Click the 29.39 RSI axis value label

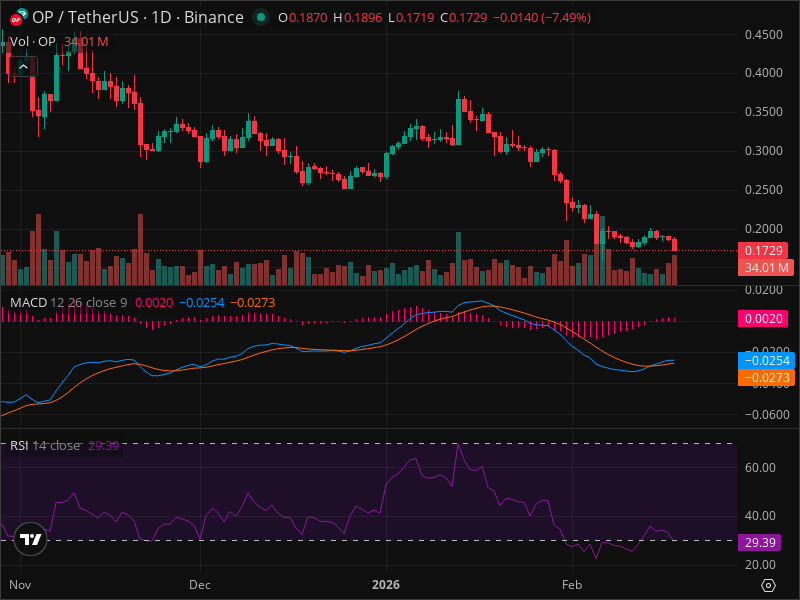[x=760, y=542]
